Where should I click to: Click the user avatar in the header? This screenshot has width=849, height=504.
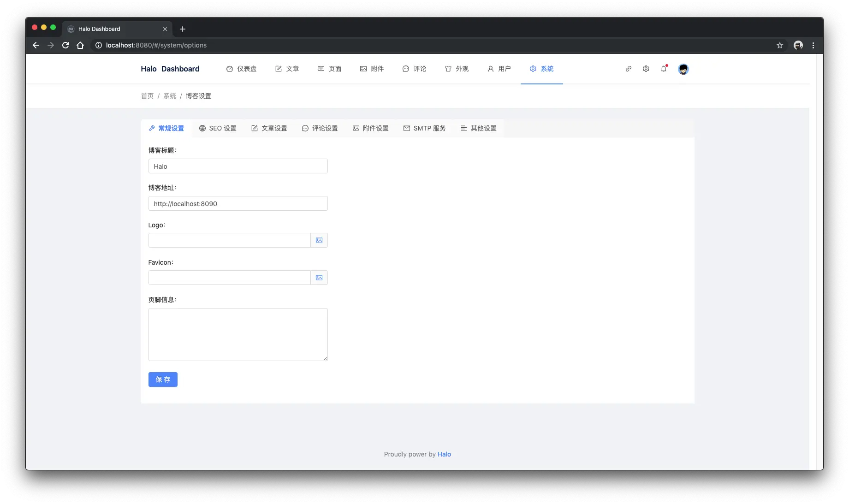click(683, 69)
